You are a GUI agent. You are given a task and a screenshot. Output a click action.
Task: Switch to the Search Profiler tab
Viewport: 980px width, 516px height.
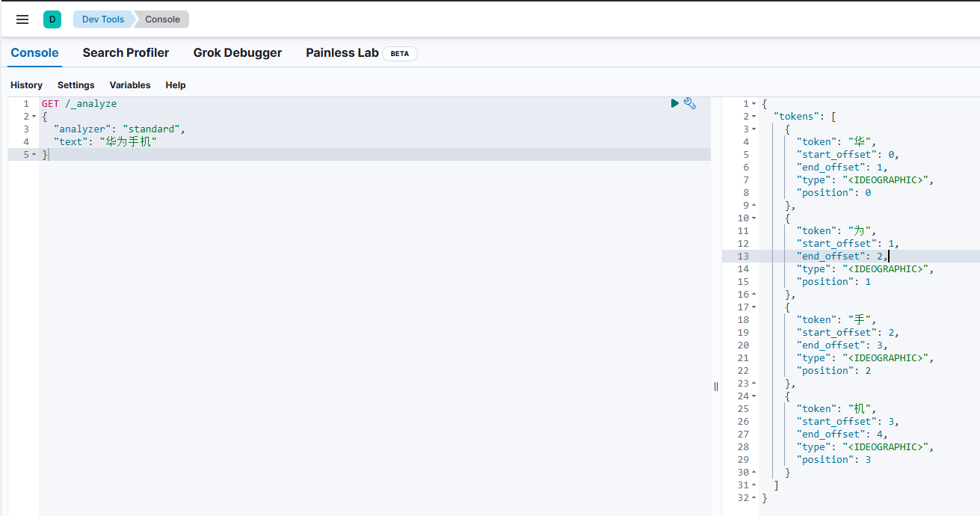coord(126,52)
